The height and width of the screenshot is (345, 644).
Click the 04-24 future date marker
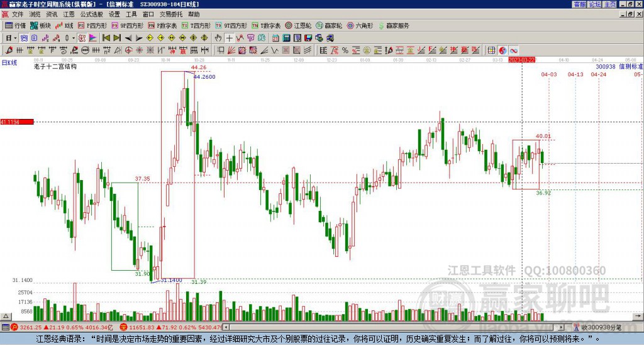[599, 74]
